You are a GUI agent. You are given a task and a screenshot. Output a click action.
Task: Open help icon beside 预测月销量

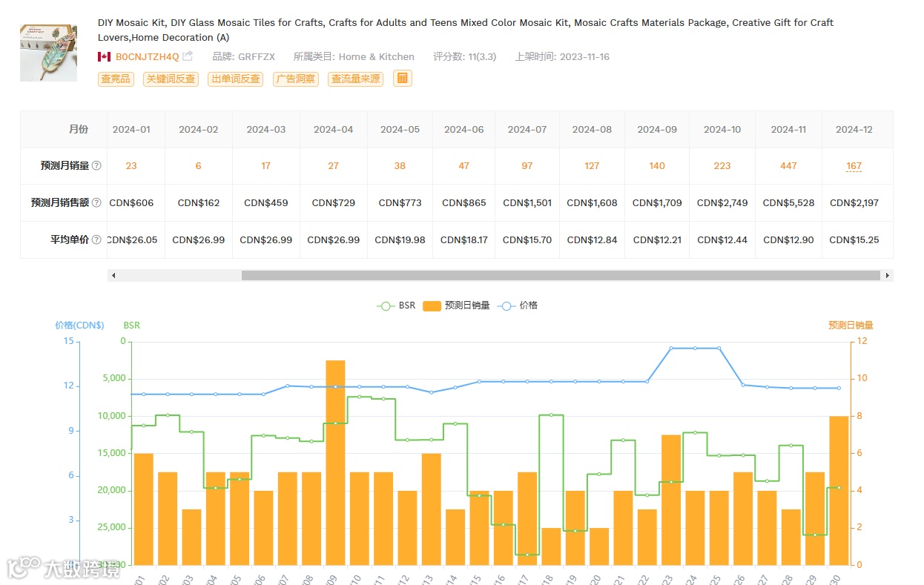click(x=96, y=166)
